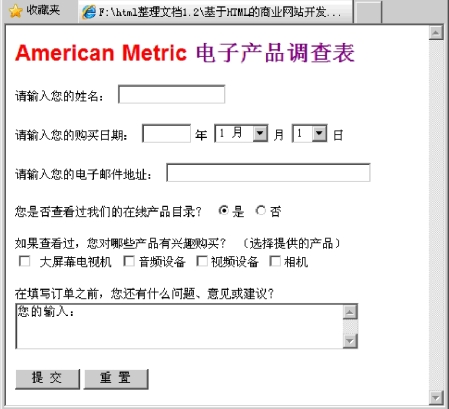This screenshot has height=409, width=449.
Task: Click the 提交 submit button
Action: pyautogui.click(x=47, y=379)
